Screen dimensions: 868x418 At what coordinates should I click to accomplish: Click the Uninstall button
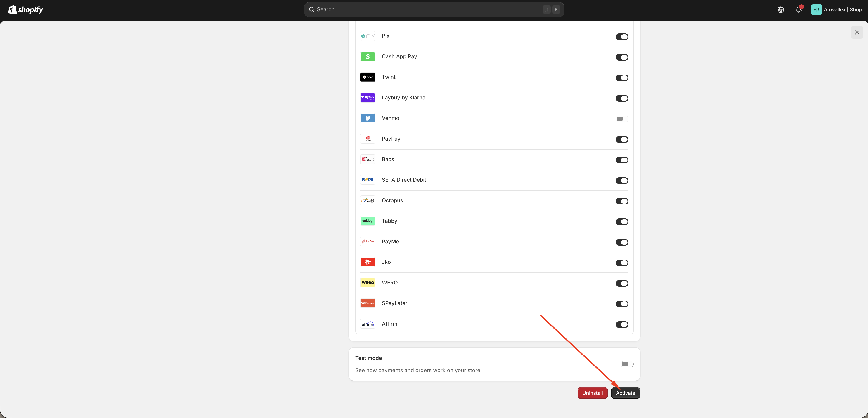[592, 393]
